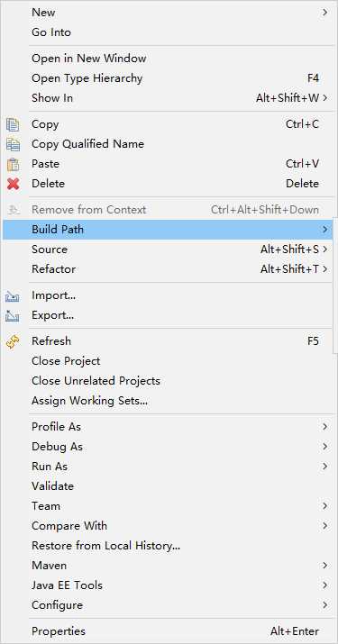The width and height of the screenshot is (338, 644).
Task: Expand the Build Path submenu arrow
Action: coord(324,229)
